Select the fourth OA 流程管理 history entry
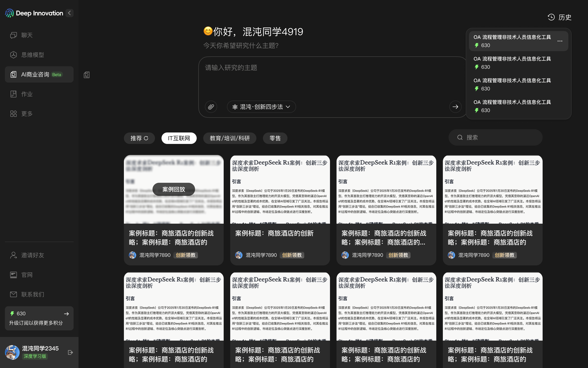The width and height of the screenshot is (588, 368). coord(518,106)
